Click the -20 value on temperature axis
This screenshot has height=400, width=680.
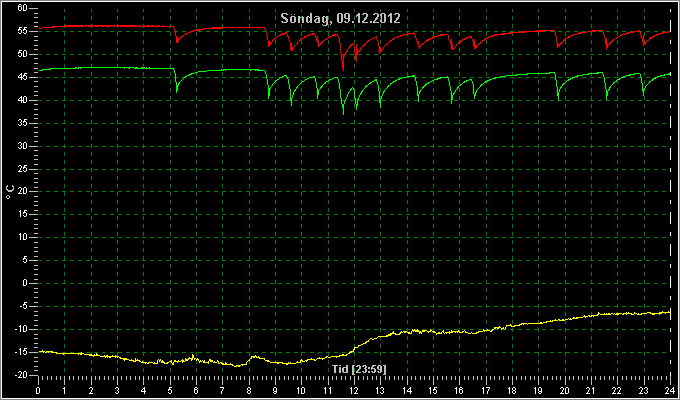click(x=21, y=375)
